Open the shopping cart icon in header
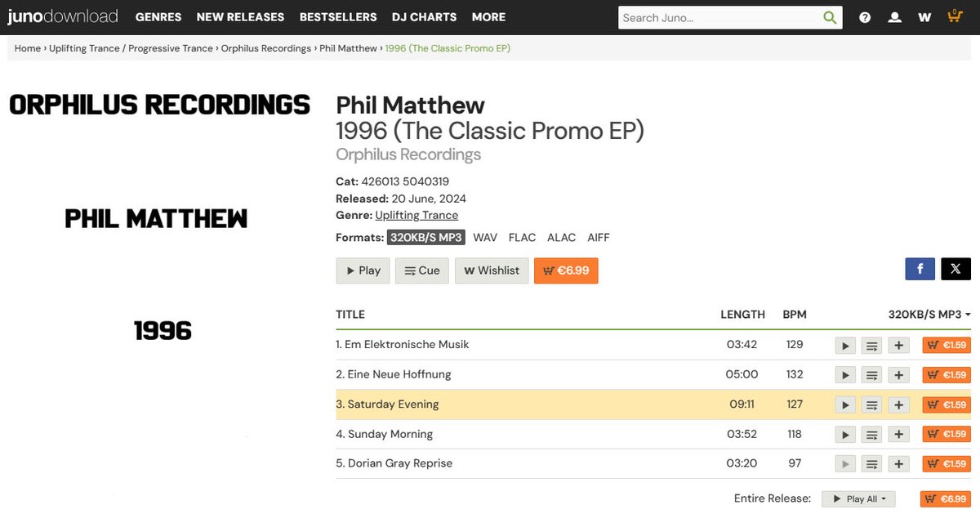Viewport: 980px width, 514px height. pos(955,16)
